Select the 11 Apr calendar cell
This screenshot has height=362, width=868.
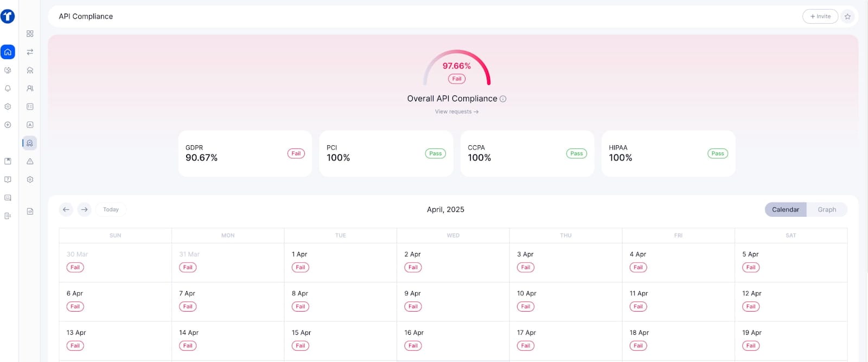coord(678,302)
